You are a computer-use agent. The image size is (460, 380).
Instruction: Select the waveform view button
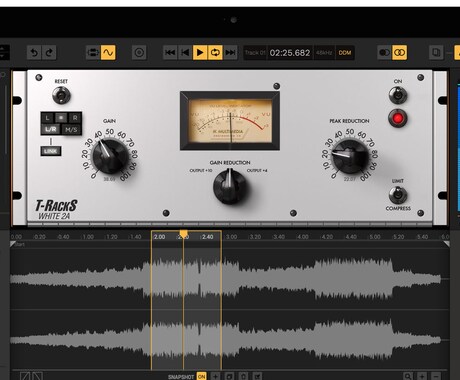(108, 53)
